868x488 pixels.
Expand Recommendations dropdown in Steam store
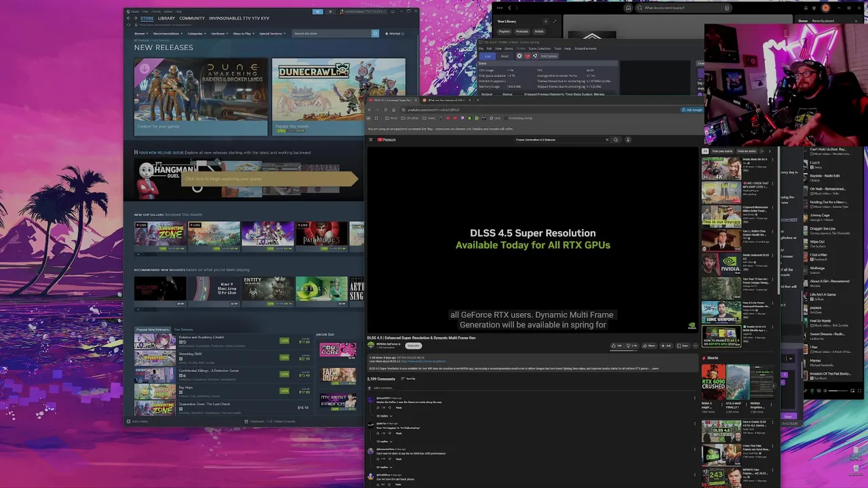[x=167, y=33]
